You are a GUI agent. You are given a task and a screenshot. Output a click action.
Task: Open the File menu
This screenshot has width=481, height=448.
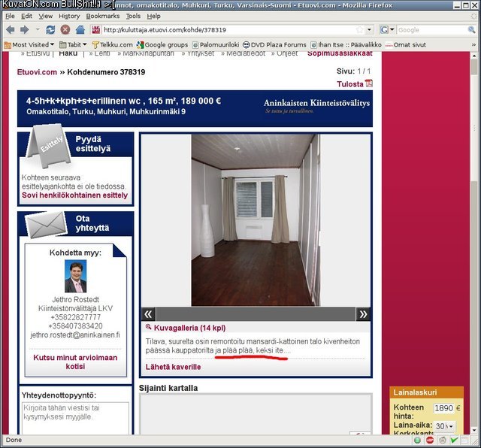(10, 17)
